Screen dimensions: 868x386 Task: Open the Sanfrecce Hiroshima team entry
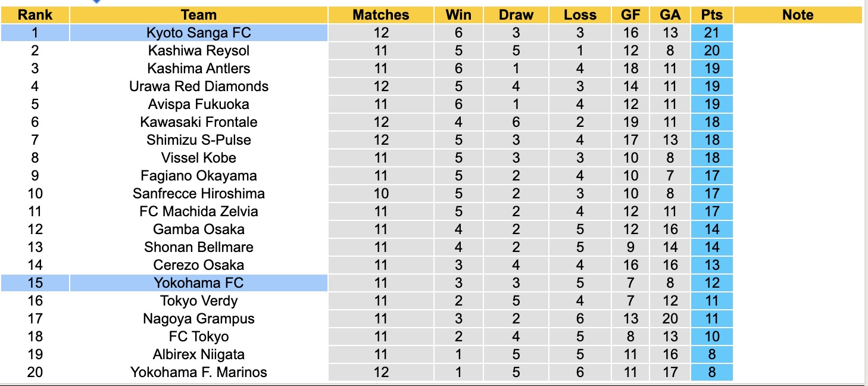click(199, 194)
